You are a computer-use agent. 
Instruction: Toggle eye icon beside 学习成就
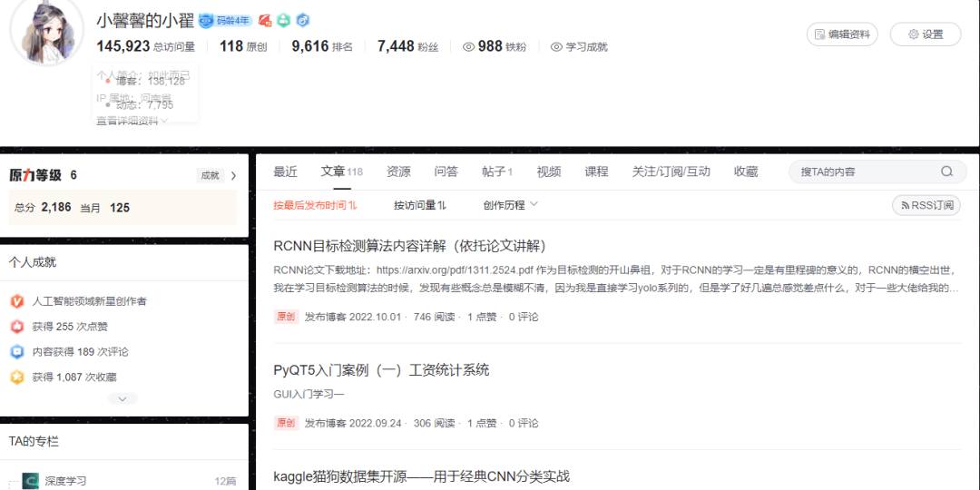click(x=557, y=47)
